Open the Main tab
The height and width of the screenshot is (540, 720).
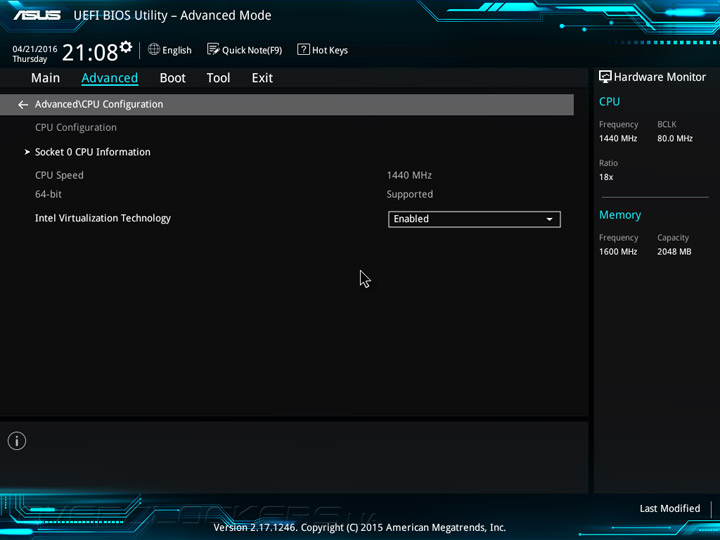tap(45, 78)
